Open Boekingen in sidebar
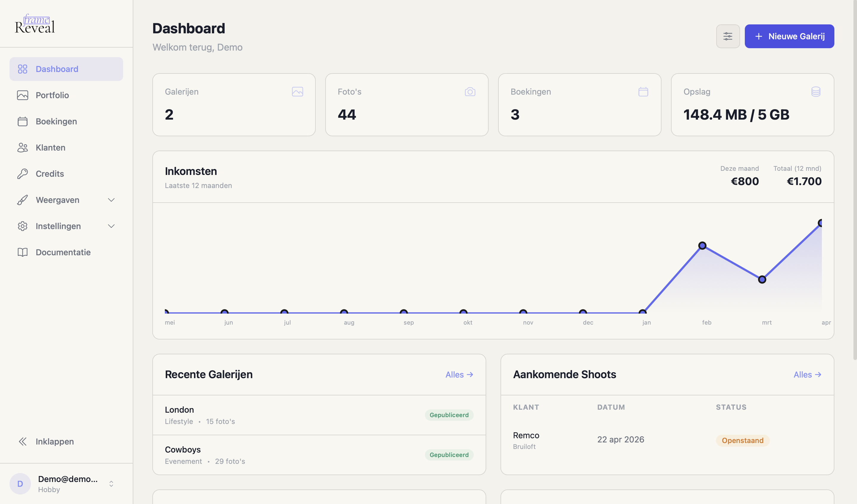Viewport: 857px width, 504px height. [x=66, y=121]
